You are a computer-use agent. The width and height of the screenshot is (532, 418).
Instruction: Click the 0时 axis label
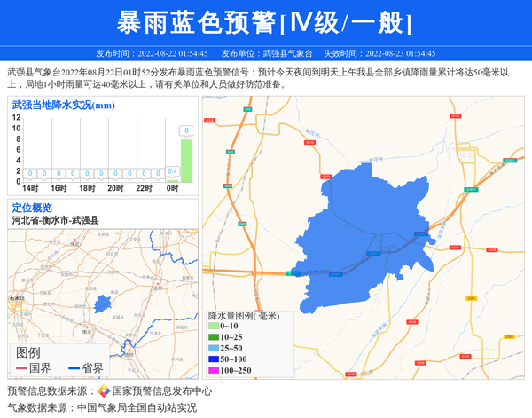point(172,188)
